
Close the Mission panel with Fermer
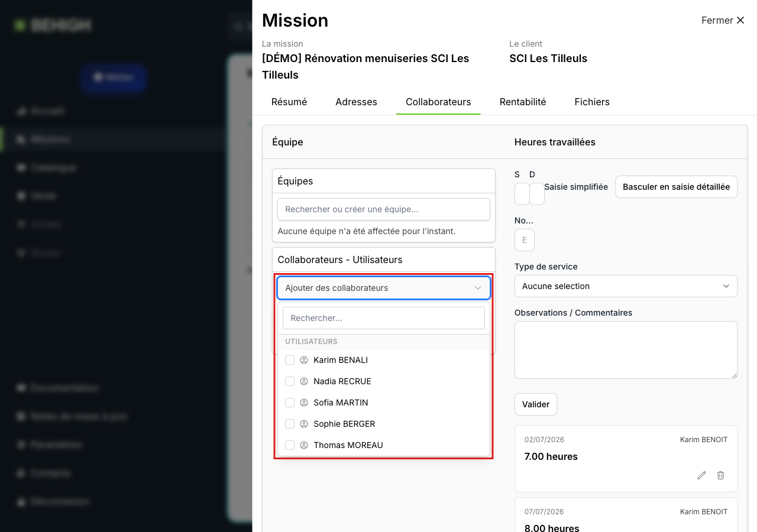click(723, 20)
